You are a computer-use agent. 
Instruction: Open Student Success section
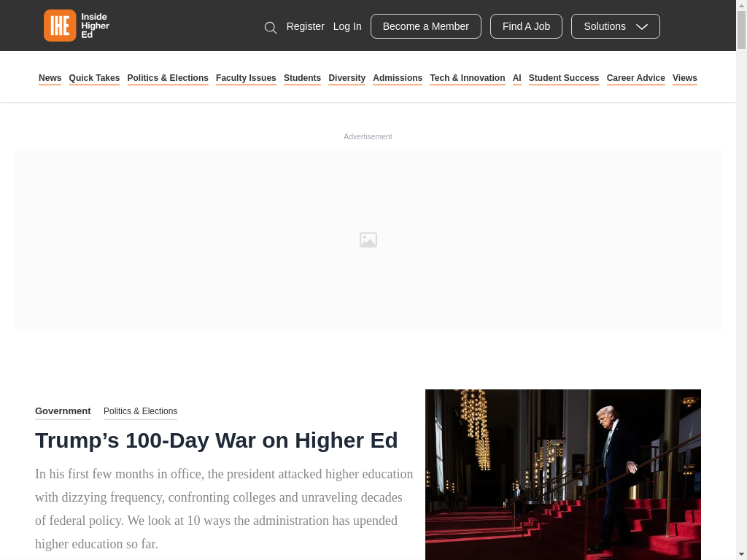pyautogui.click(x=564, y=78)
